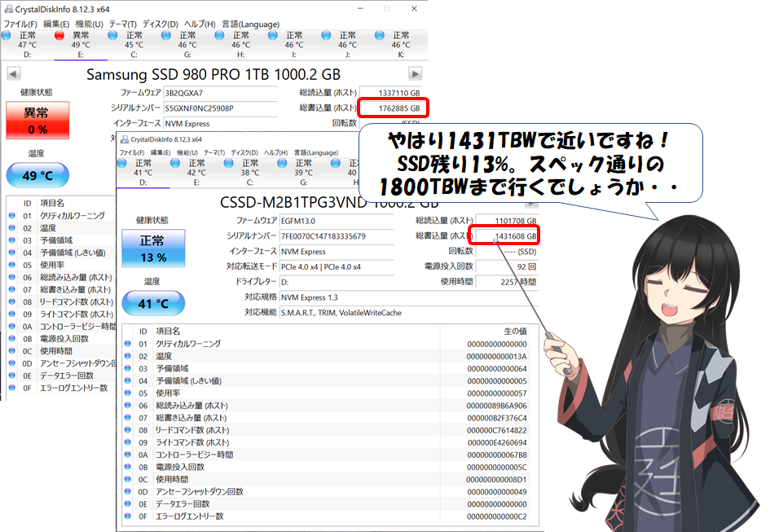Click power-on count 92 回 value
Screen dimensions: 770x532
coord(507,266)
